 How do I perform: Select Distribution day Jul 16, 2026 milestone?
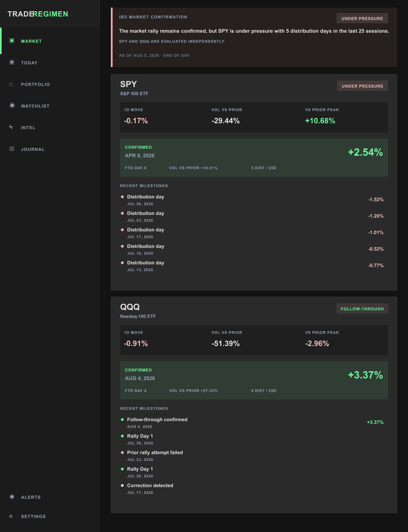pyautogui.click(x=252, y=249)
